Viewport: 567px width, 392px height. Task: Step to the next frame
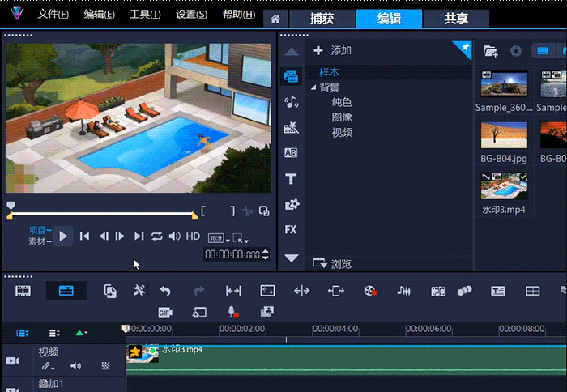pyautogui.click(x=120, y=236)
